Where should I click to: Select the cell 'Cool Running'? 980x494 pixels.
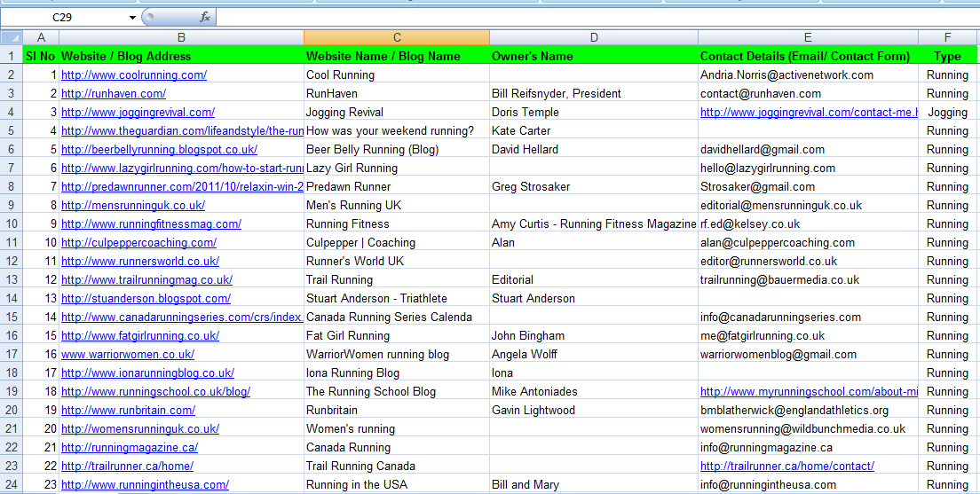397,75
